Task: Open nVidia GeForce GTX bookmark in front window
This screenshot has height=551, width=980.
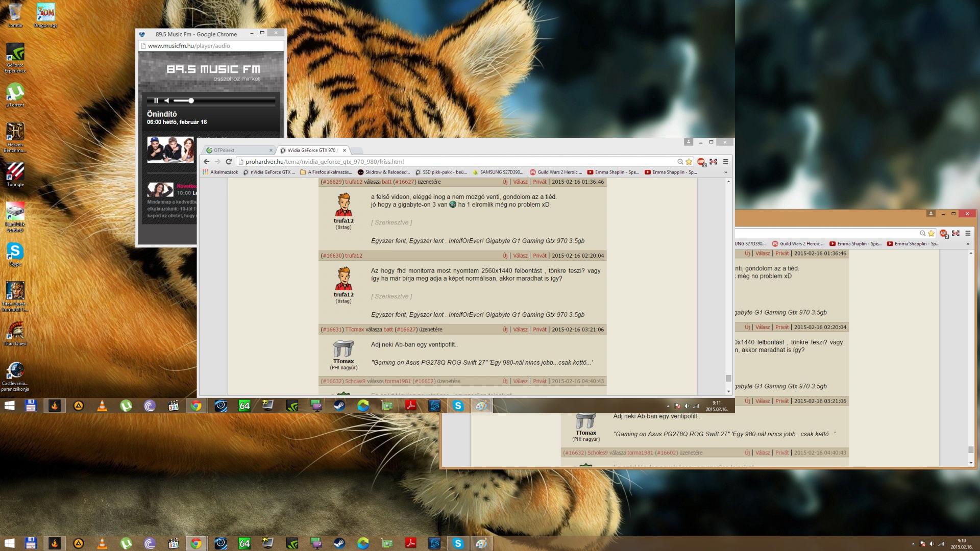Action: click(x=269, y=172)
